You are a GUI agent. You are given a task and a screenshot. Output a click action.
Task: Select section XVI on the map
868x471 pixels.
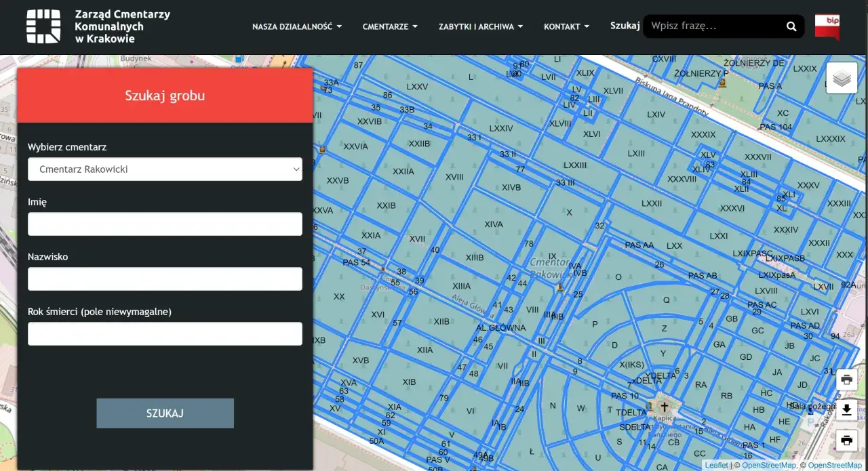[378, 314]
